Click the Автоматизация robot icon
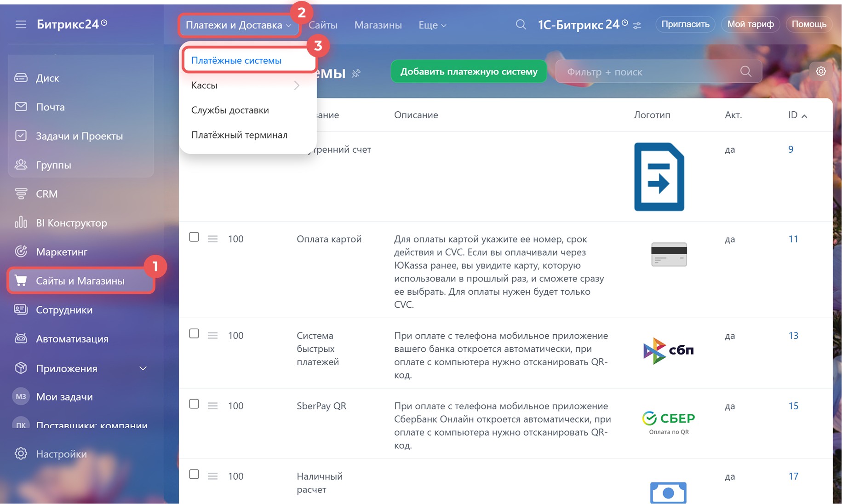 21,338
